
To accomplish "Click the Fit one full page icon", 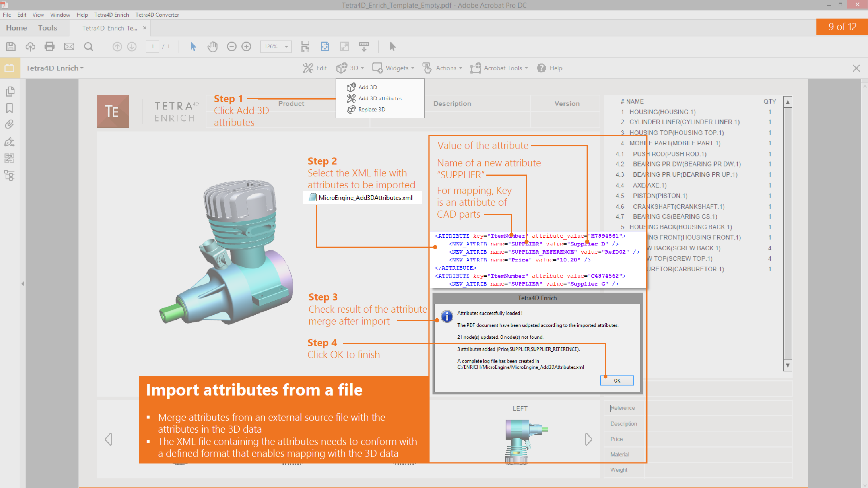I will pyautogui.click(x=325, y=46).
